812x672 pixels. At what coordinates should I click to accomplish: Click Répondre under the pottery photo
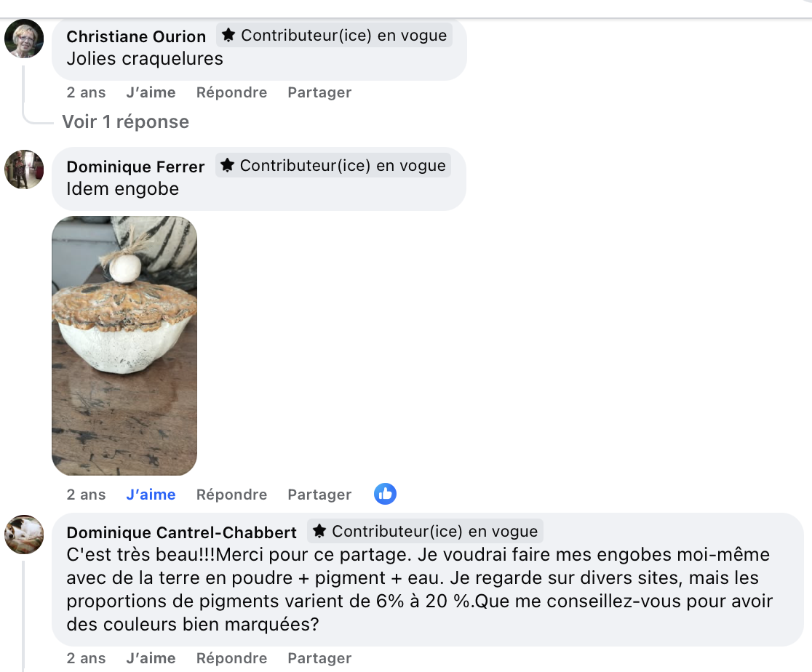pyautogui.click(x=231, y=495)
